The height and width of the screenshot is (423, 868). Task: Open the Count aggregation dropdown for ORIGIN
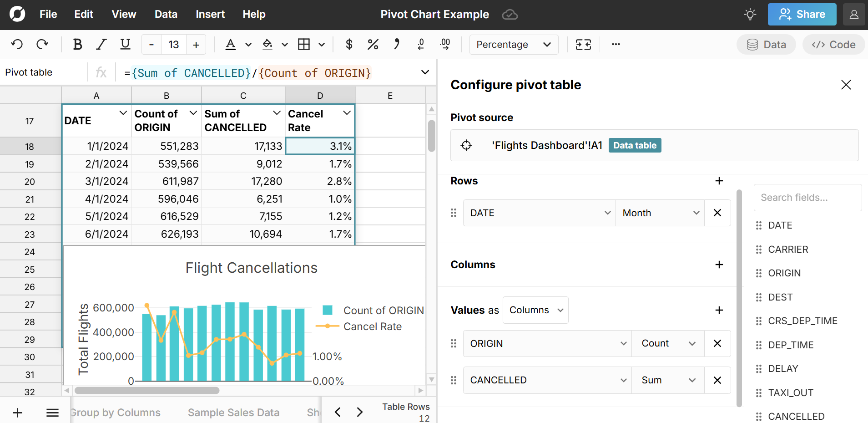tap(667, 343)
